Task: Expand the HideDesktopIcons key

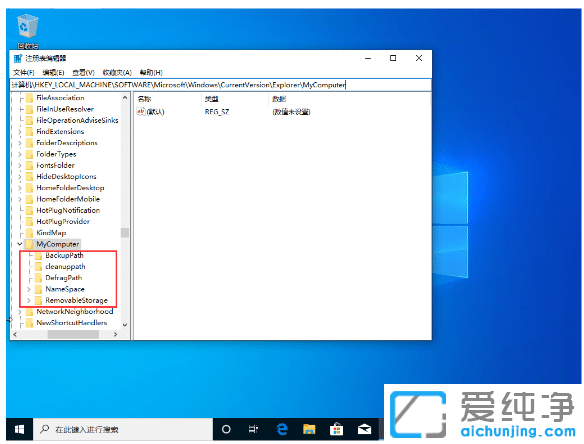Action: (20, 177)
